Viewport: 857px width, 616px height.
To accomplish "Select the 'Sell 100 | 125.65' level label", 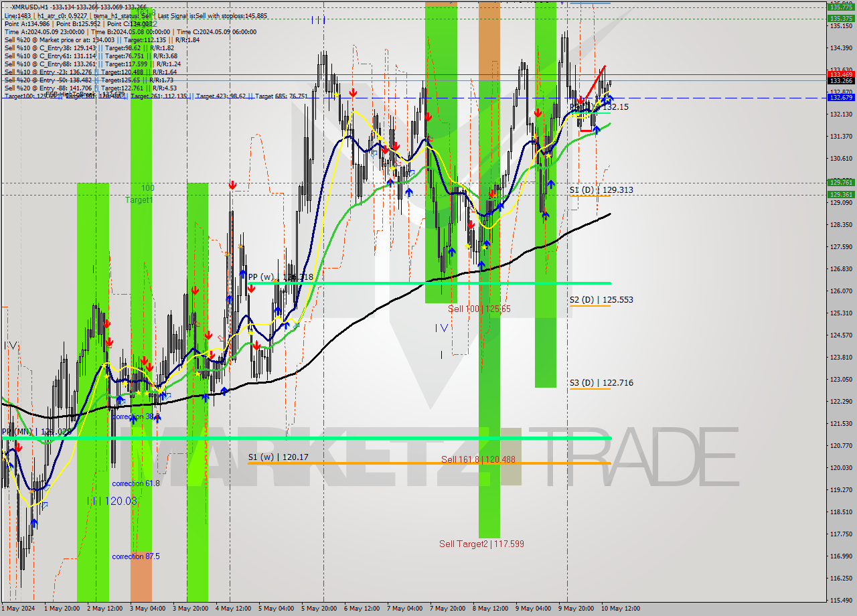I will (x=479, y=309).
